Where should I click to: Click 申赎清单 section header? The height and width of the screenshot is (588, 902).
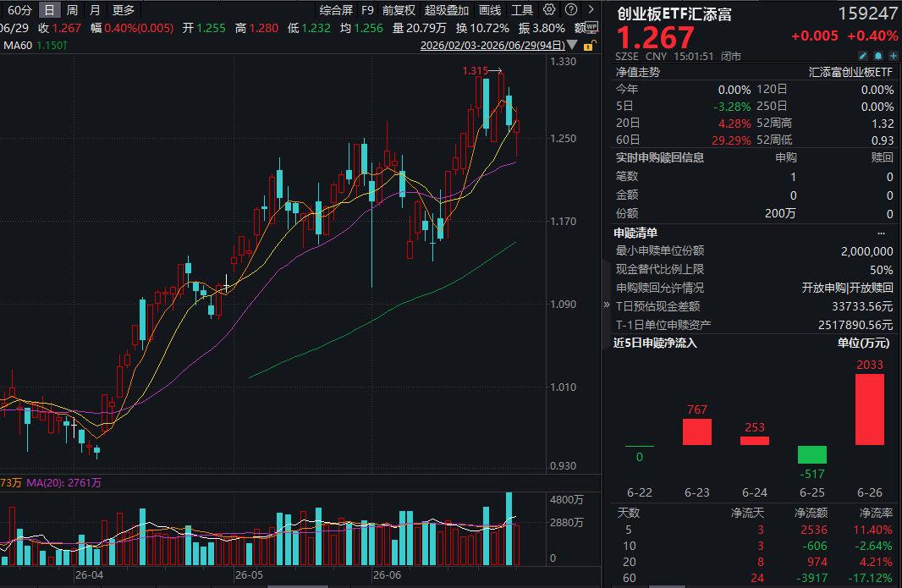(x=635, y=233)
